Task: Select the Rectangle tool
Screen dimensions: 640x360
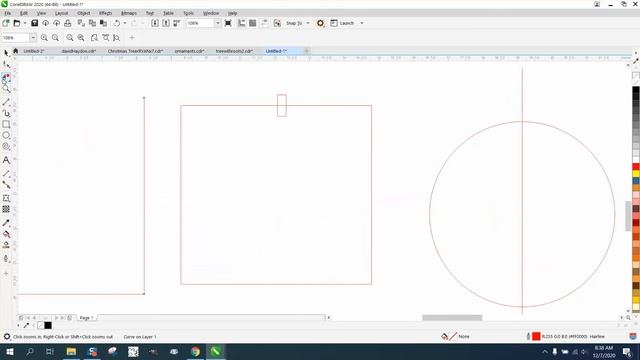Action: coord(6,124)
